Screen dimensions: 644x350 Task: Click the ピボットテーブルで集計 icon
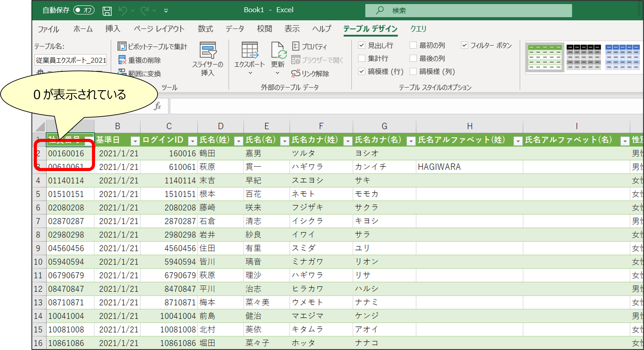pos(122,46)
